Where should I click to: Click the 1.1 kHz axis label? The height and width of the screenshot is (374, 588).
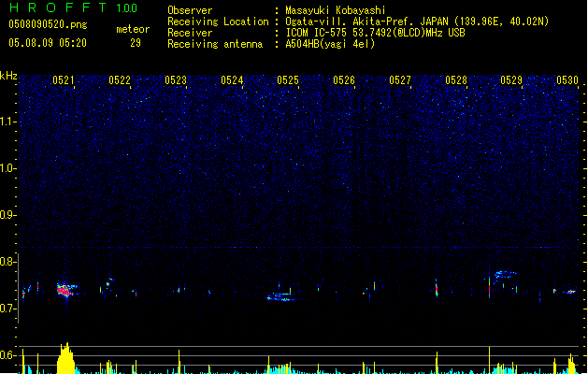click(8, 122)
